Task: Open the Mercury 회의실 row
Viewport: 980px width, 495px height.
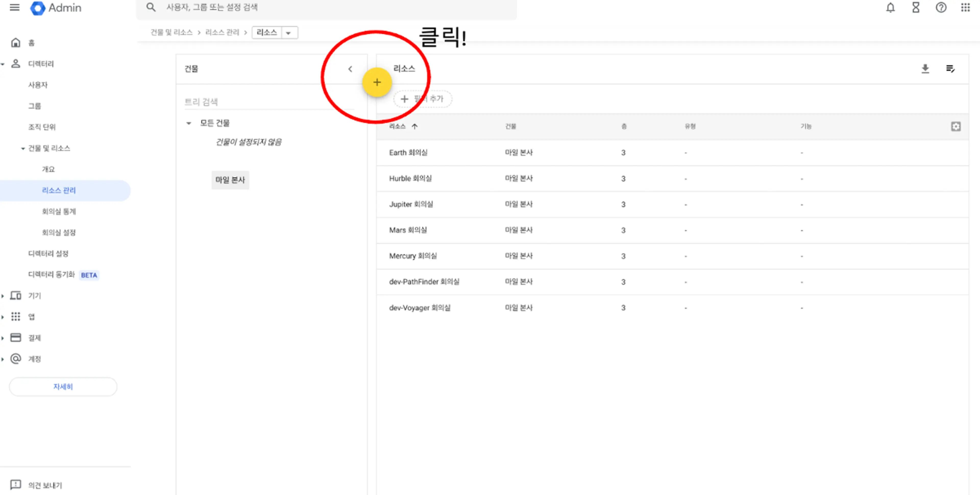Action: [x=672, y=256]
